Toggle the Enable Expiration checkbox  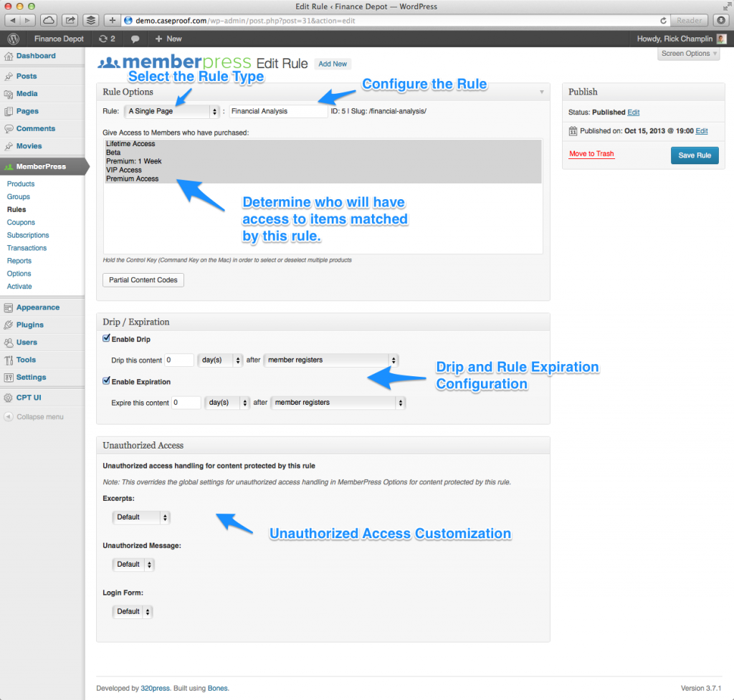106,381
